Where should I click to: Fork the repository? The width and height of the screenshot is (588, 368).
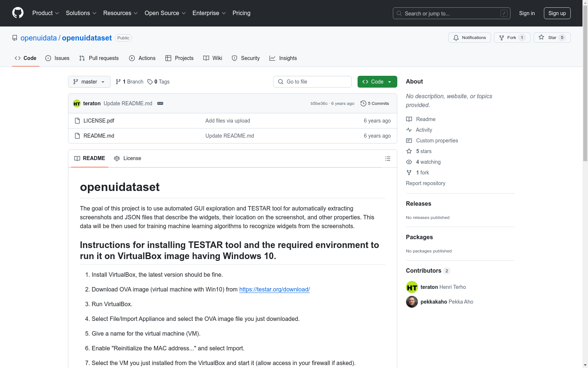coord(512,38)
